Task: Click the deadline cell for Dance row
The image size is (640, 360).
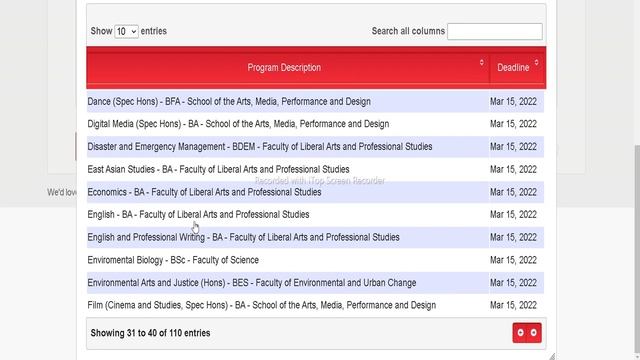Action: pyautogui.click(x=516, y=102)
